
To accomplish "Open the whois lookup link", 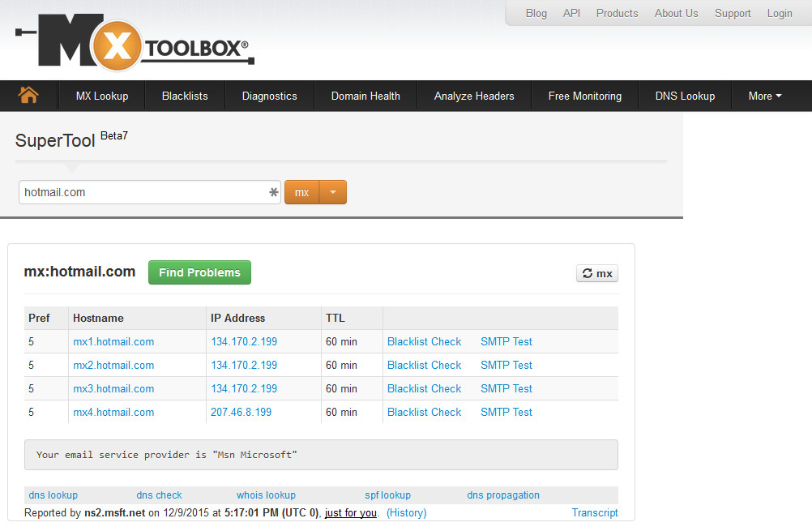I will click(266, 495).
